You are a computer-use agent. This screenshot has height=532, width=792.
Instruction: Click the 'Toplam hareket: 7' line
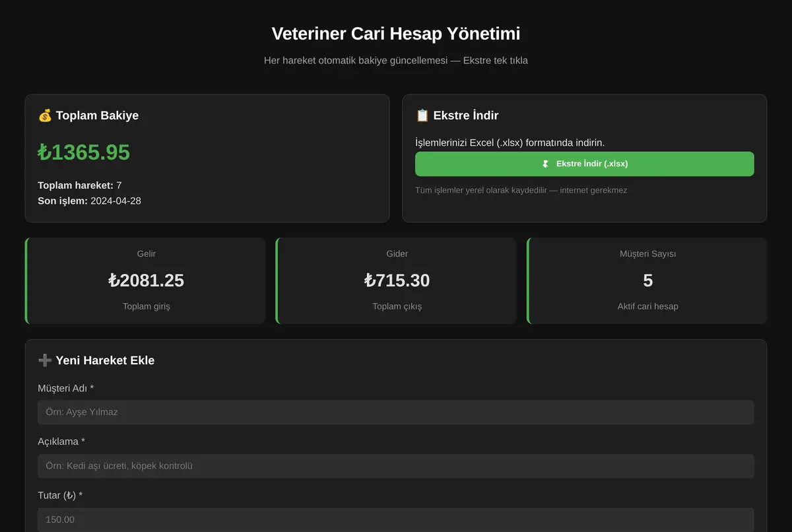pyautogui.click(x=80, y=185)
